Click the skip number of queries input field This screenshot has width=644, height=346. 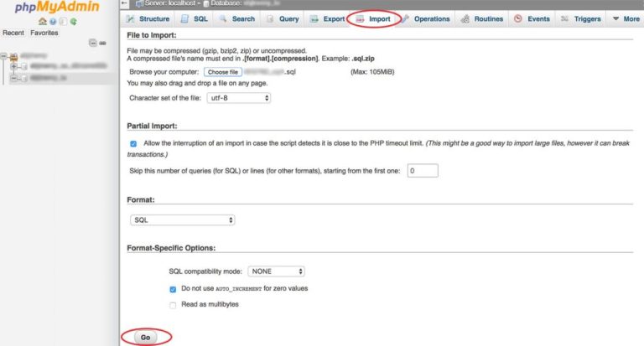pos(423,170)
